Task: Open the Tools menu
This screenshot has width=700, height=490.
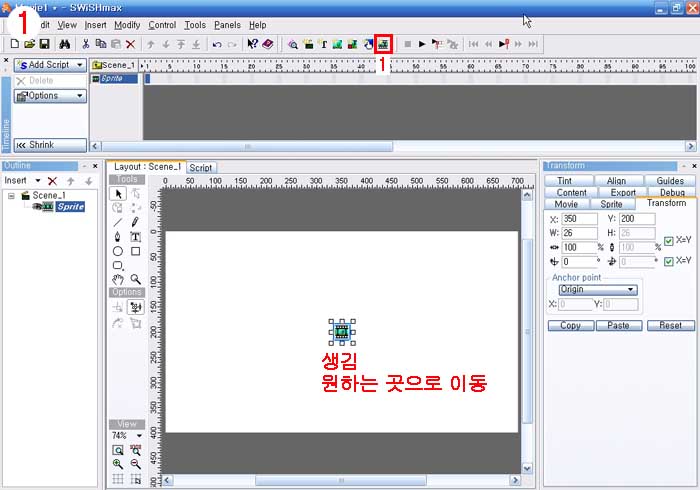Action: (x=195, y=25)
